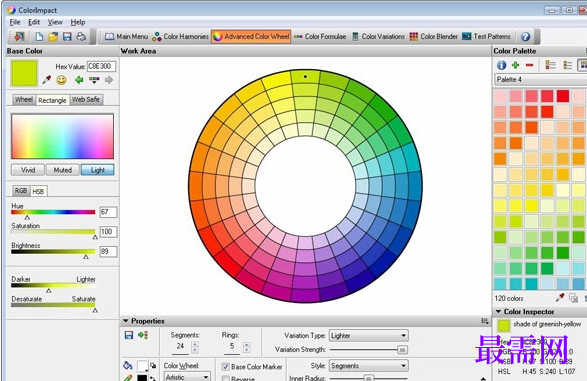The image size is (587, 381).
Task: Switch to the Wheel tab
Action: coord(24,100)
